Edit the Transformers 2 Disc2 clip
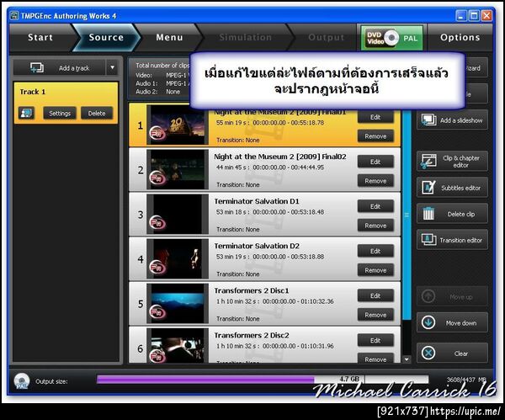The width and height of the screenshot is (505, 420). coord(375,340)
